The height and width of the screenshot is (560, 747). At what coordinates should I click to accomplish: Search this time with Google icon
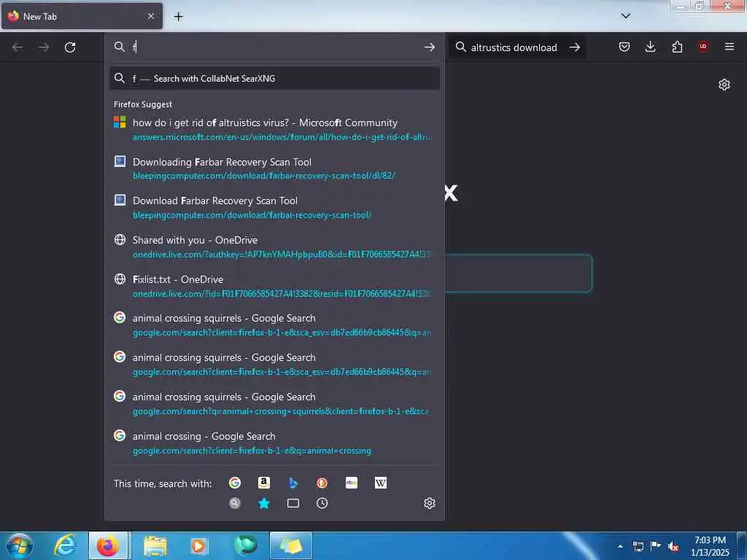(235, 483)
